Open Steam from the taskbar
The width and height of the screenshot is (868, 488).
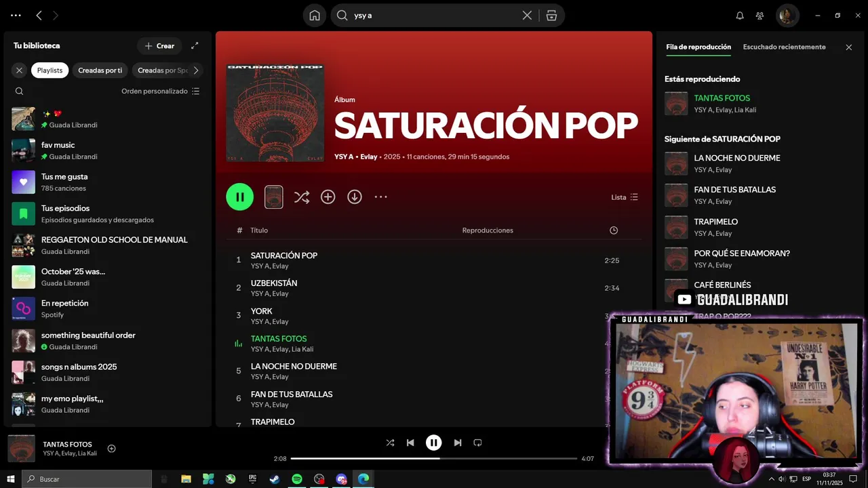(275, 479)
